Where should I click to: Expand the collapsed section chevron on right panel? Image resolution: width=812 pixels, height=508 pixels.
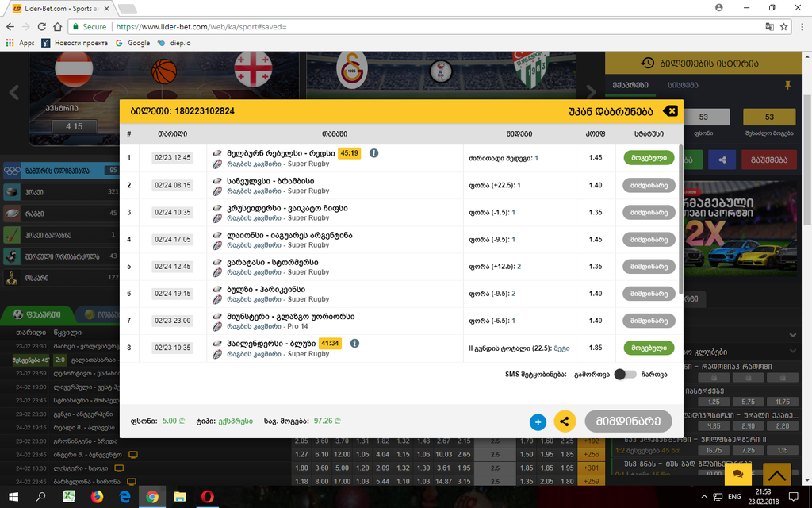(x=793, y=335)
